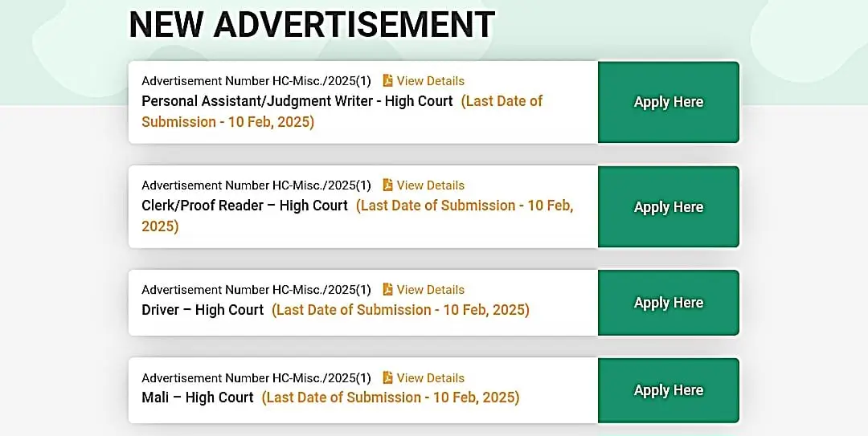The width and height of the screenshot is (868, 436).
Task: Apply Here for Clerk/Proof Reader post
Action: pos(668,206)
